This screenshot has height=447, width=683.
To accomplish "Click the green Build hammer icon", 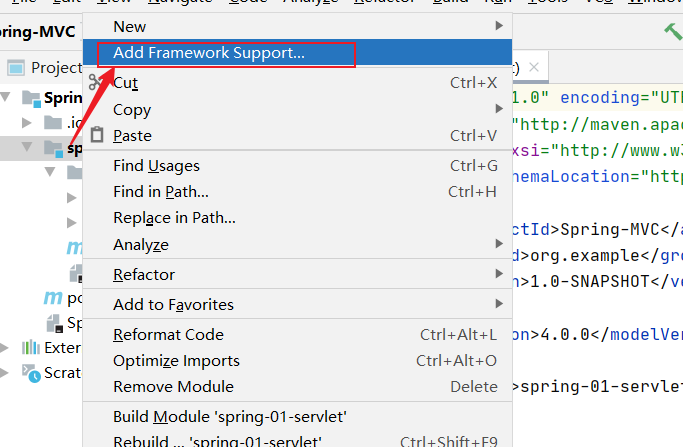I will pos(672,30).
